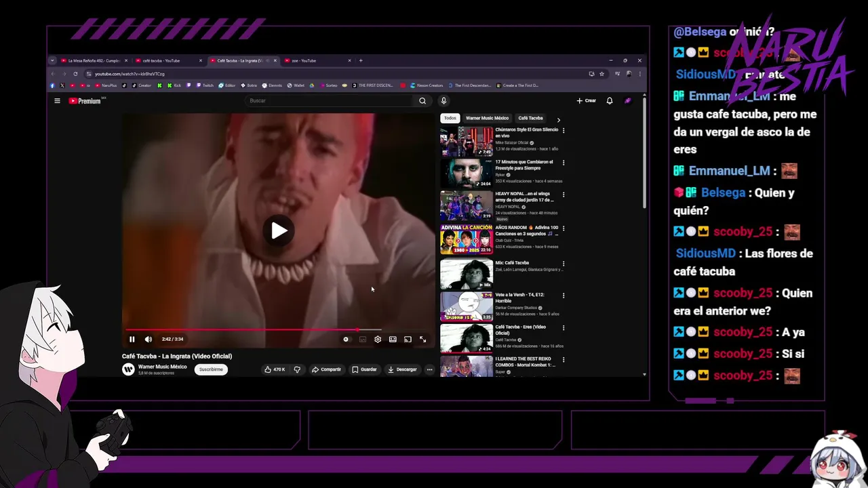Switch to zoe - YouTube tab

(x=317, y=60)
